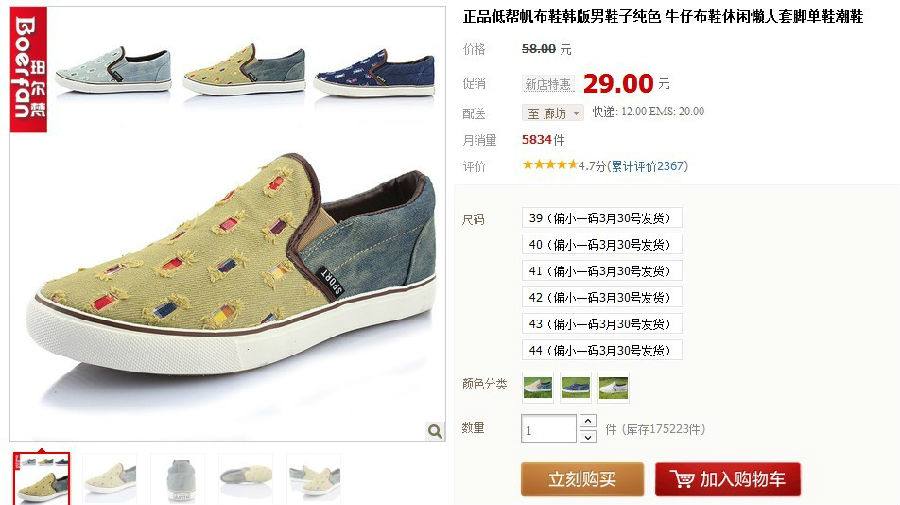The image size is (900, 505).
Task: Select size 39 option
Action: click(x=602, y=218)
